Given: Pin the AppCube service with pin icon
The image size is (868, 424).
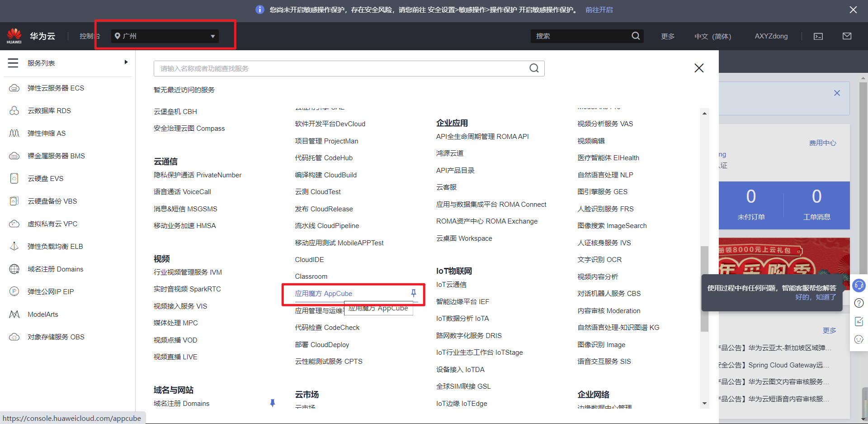Looking at the screenshot, I should (x=413, y=293).
